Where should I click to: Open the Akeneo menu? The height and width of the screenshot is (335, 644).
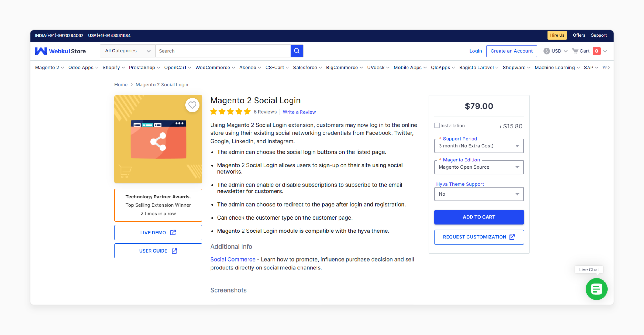click(250, 68)
